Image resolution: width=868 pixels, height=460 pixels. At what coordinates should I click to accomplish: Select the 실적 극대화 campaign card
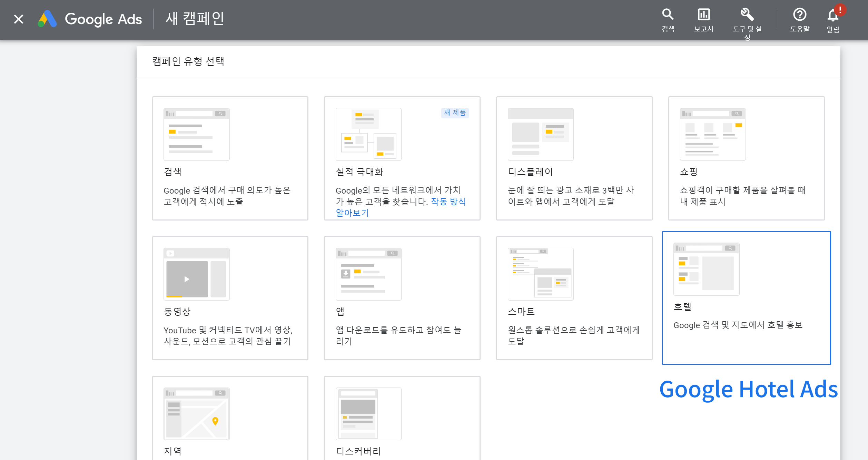(x=402, y=158)
